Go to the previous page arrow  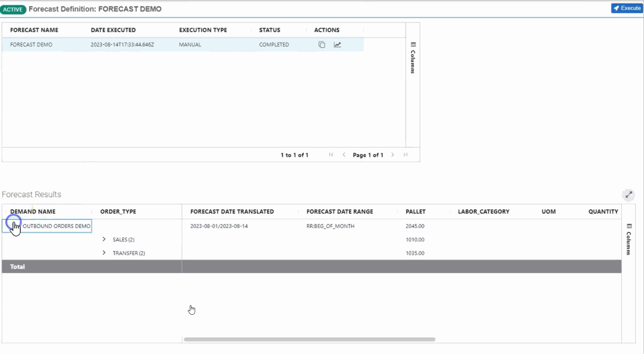344,155
